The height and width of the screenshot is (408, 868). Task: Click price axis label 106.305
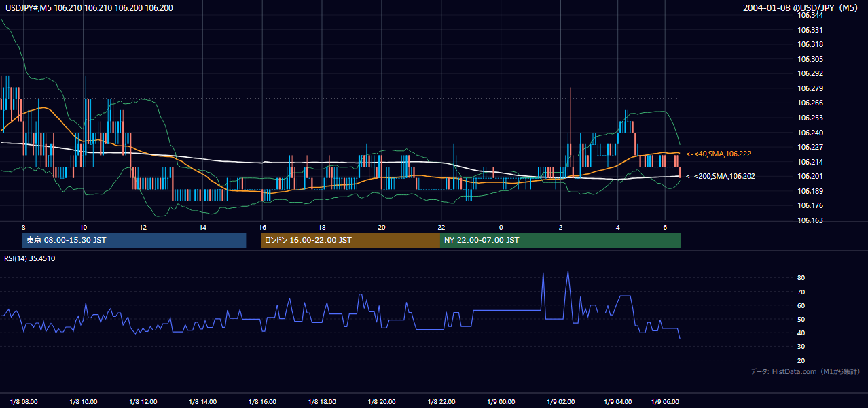[x=810, y=59]
